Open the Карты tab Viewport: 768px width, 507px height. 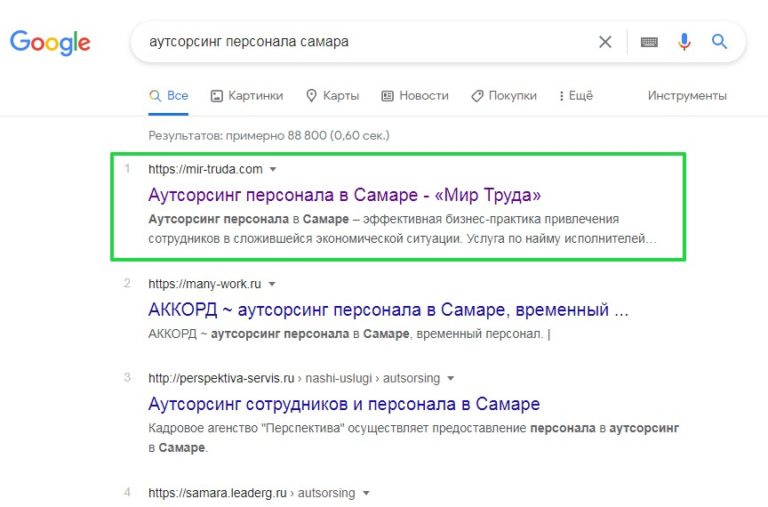[x=333, y=96]
